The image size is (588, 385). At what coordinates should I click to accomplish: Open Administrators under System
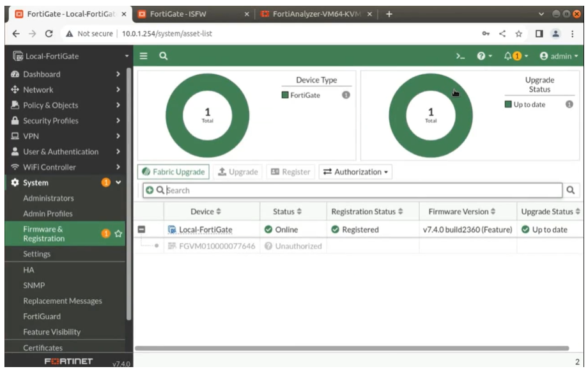click(49, 198)
